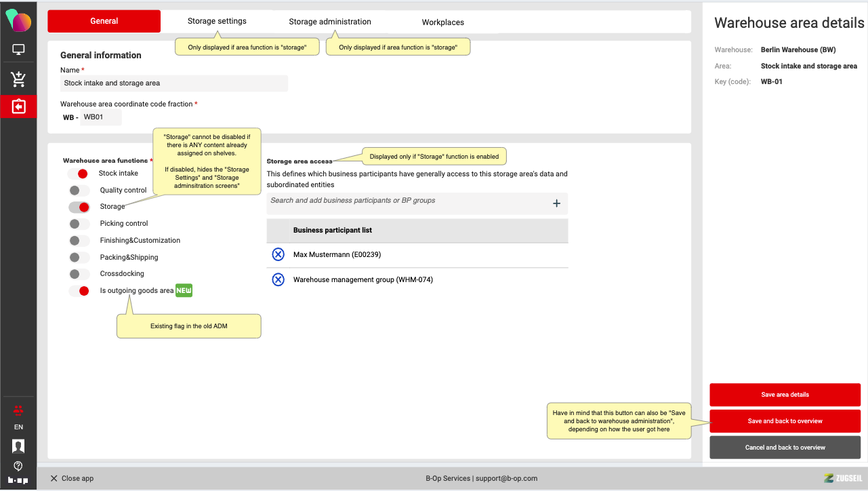Viewport: 868px width, 491px height.
Task: Click the red switch-user people icon
Action: 18,410
